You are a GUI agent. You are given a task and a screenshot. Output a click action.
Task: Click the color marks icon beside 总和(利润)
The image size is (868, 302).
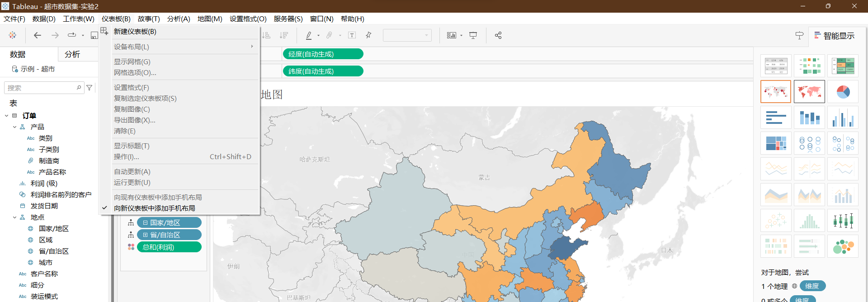pyautogui.click(x=131, y=247)
